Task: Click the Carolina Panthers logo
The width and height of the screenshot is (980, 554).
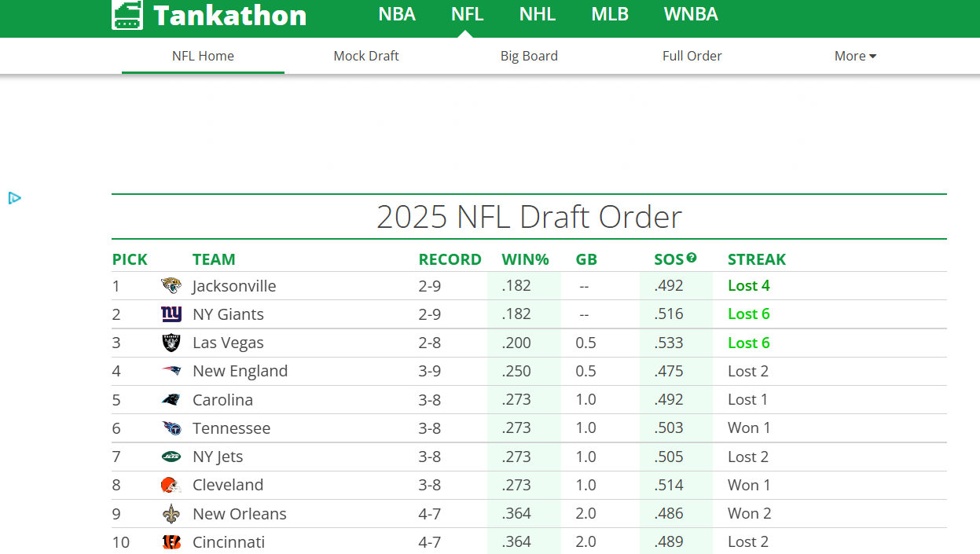Action: pyautogui.click(x=171, y=400)
